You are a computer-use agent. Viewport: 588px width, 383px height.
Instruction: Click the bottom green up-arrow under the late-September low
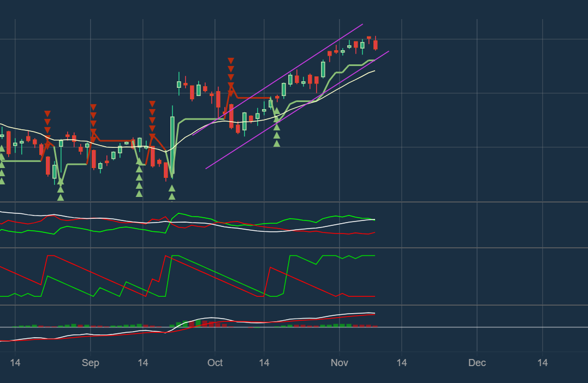(x=172, y=196)
